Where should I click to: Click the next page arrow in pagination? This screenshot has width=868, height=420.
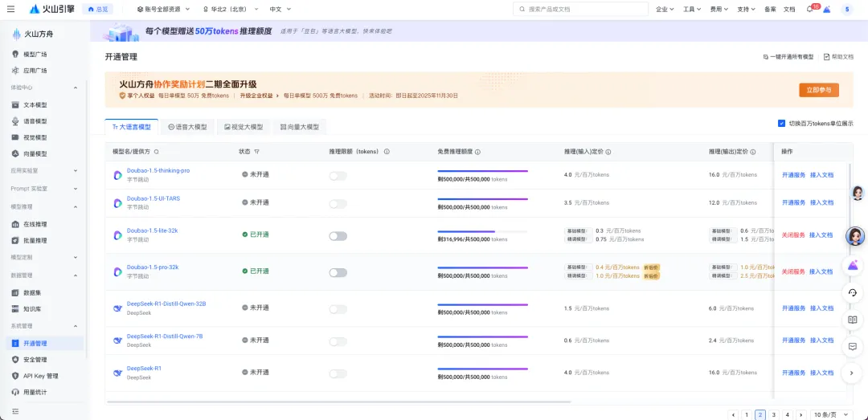tap(800, 414)
